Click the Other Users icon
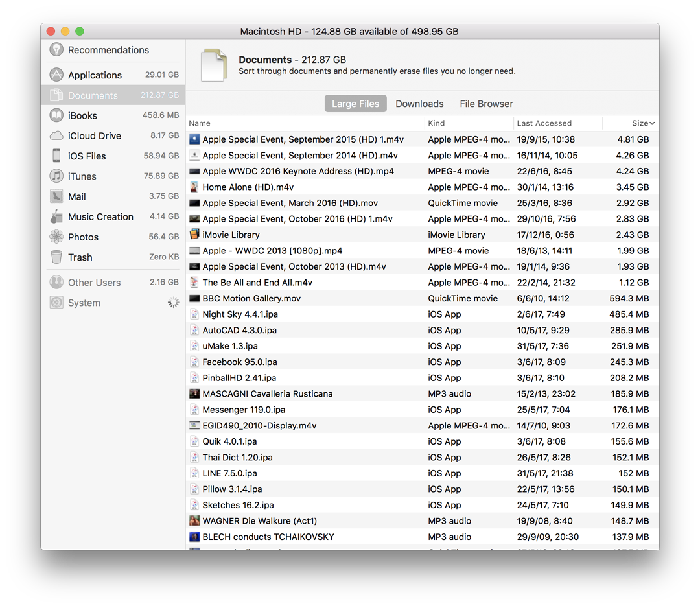 coord(56,282)
